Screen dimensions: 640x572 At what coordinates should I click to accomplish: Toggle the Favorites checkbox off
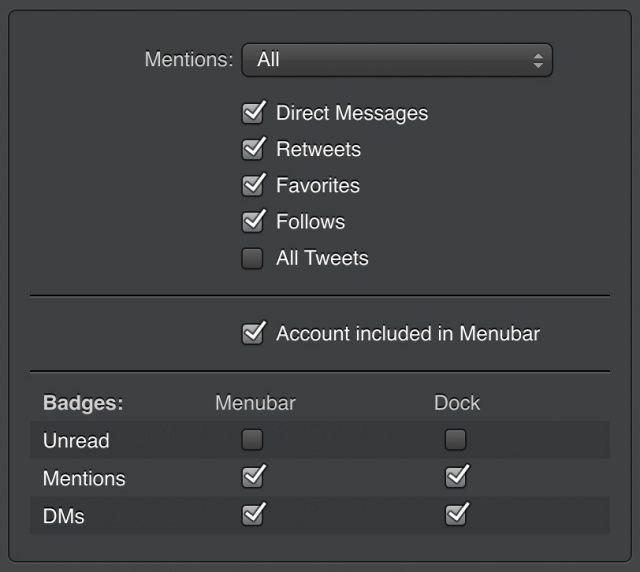[253, 185]
